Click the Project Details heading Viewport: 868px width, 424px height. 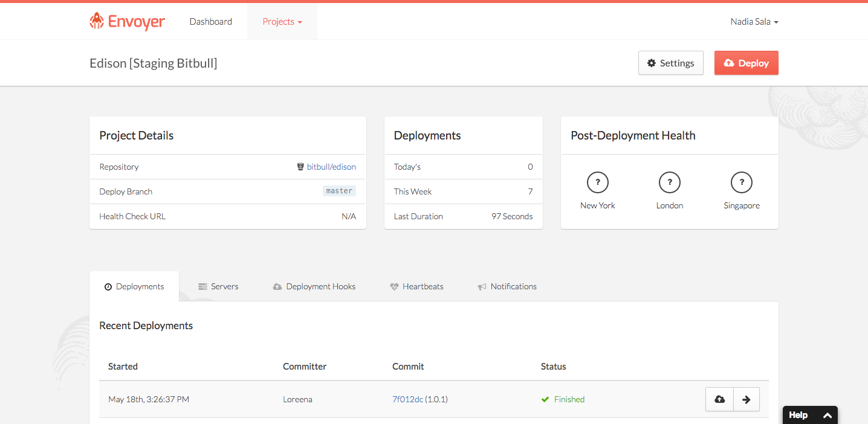(x=137, y=135)
